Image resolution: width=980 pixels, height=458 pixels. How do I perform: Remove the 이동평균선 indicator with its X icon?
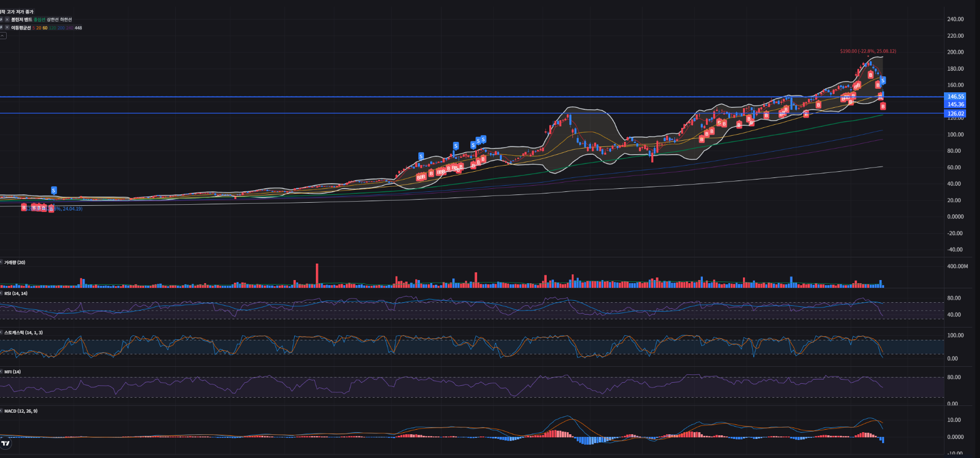pos(7,27)
